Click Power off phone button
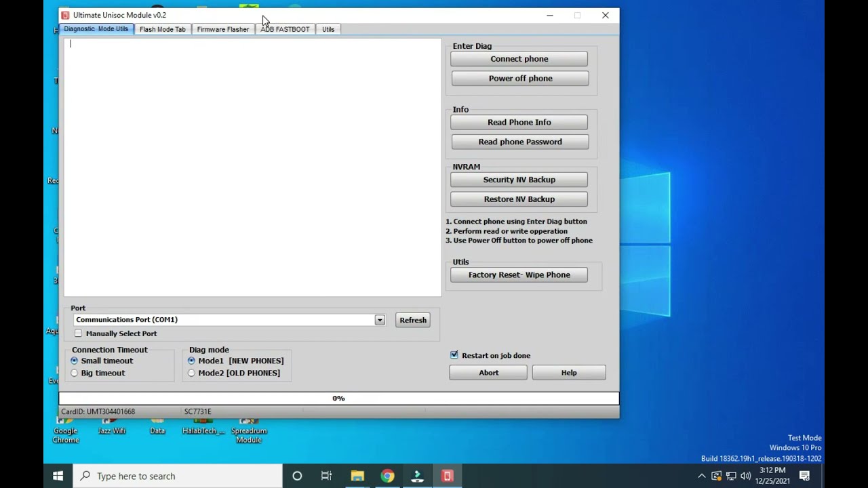This screenshot has width=868, height=488. (520, 79)
